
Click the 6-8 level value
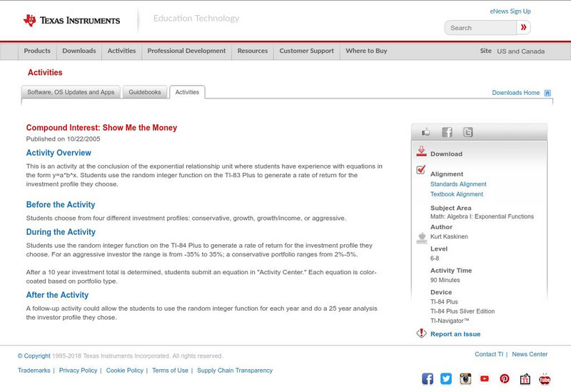pos(435,258)
